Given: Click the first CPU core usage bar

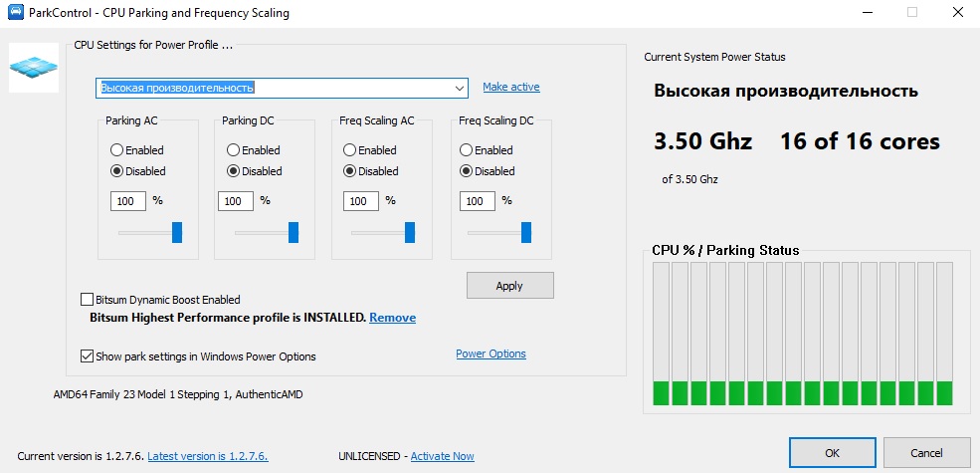Looking at the screenshot, I should click(661, 334).
